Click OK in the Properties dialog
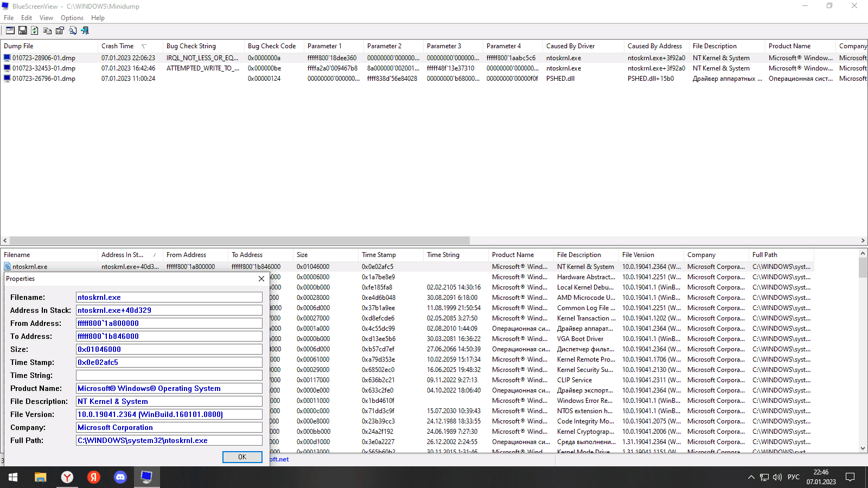This screenshot has width=868, height=488. (x=242, y=457)
